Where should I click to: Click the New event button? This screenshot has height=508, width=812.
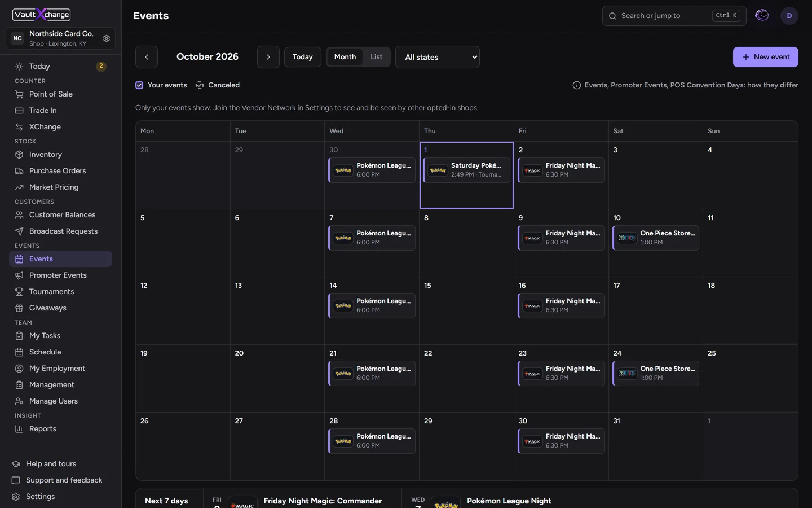pos(765,57)
